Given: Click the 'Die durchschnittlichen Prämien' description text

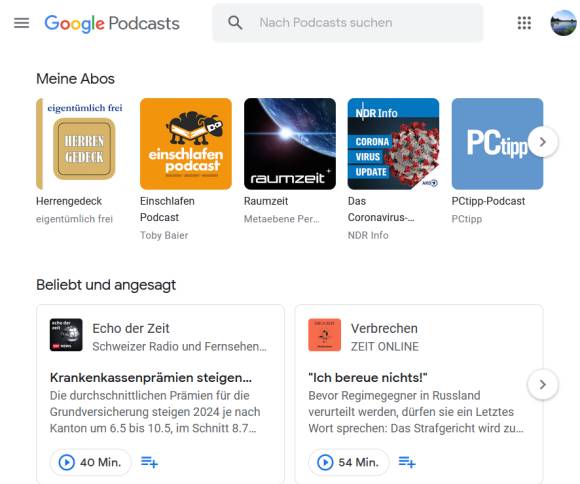Looking at the screenshot, I should coord(155,411).
